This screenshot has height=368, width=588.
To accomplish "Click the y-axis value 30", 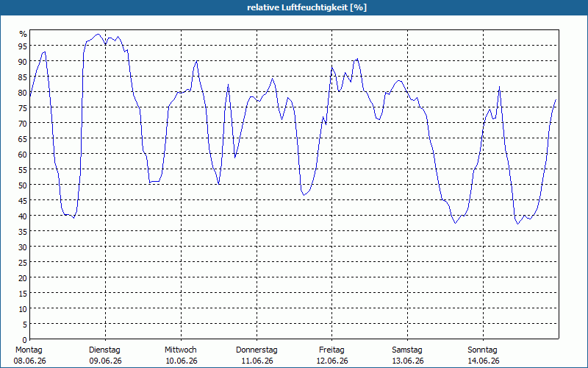I will (x=23, y=247).
